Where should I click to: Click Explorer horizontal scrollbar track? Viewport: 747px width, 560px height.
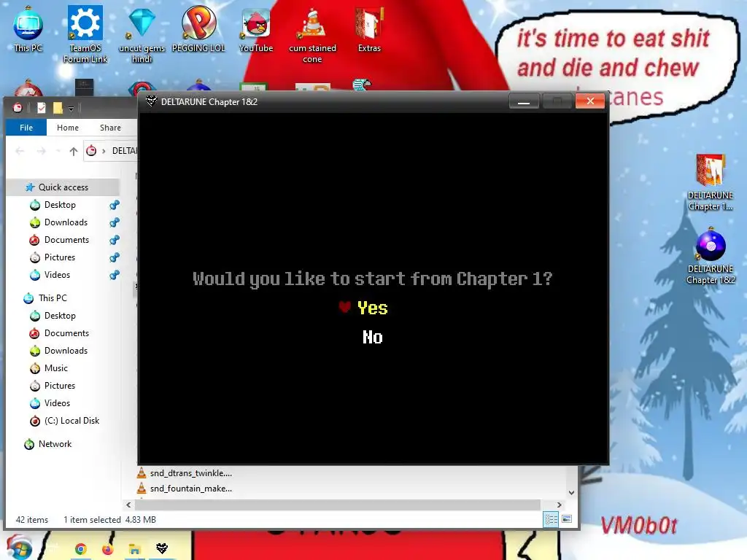point(337,505)
